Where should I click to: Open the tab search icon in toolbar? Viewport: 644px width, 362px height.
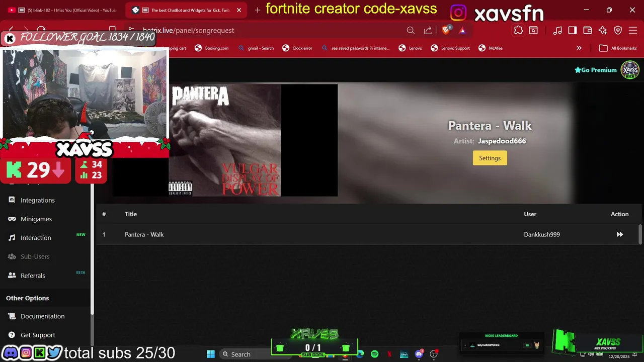point(533,30)
